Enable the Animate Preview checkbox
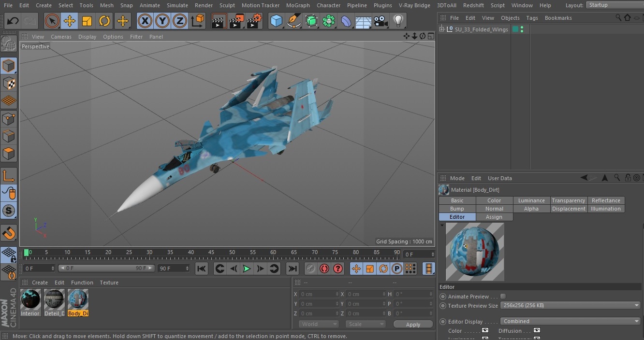 click(x=503, y=296)
